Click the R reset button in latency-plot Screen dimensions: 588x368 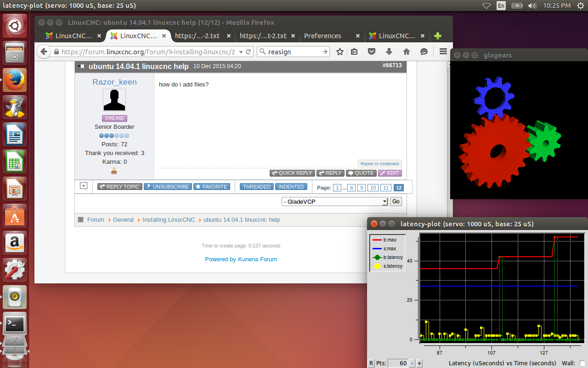tap(371, 363)
